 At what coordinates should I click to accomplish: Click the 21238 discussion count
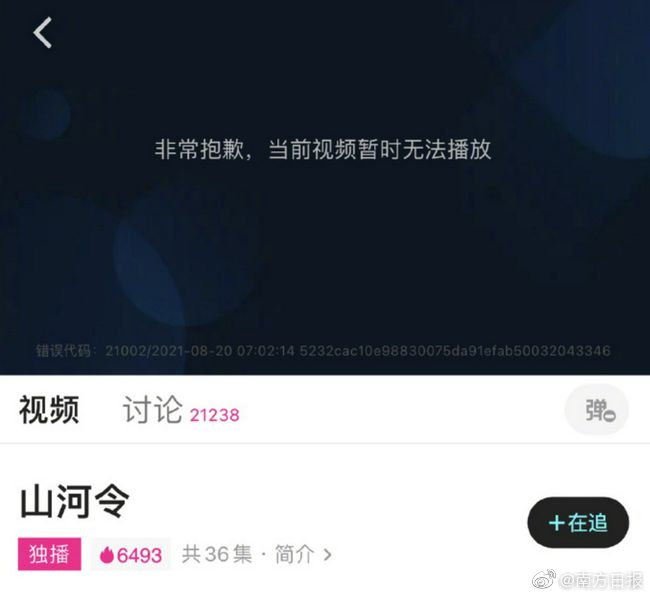point(214,415)
